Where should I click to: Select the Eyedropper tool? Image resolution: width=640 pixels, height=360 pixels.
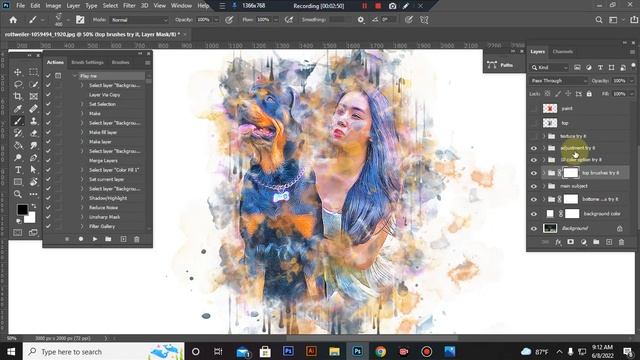click(18, 109)
